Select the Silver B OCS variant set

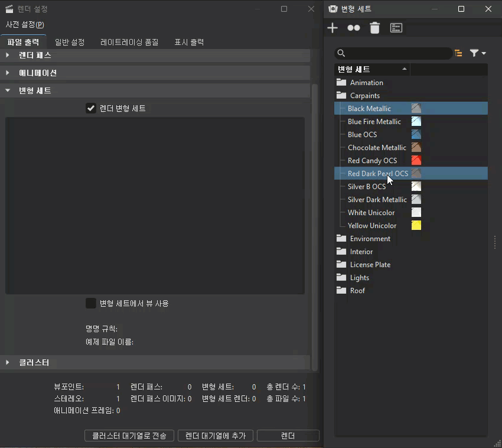[x=367, y=187]
